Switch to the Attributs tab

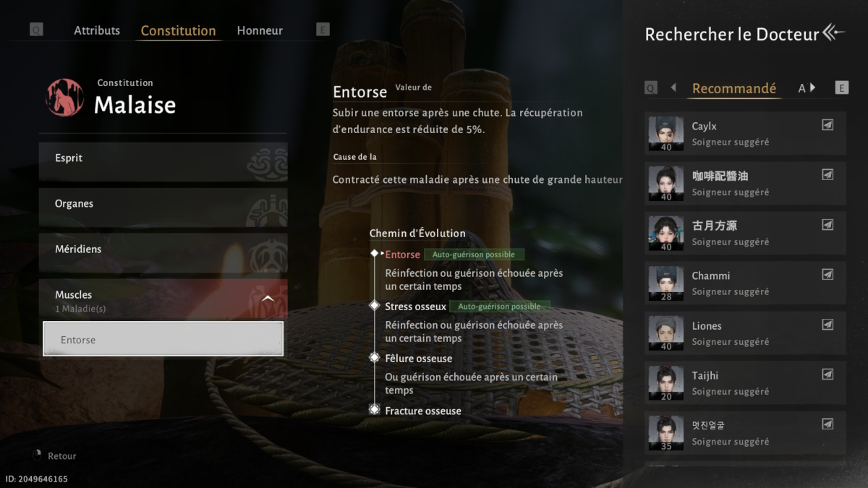(x=97, y=30)
